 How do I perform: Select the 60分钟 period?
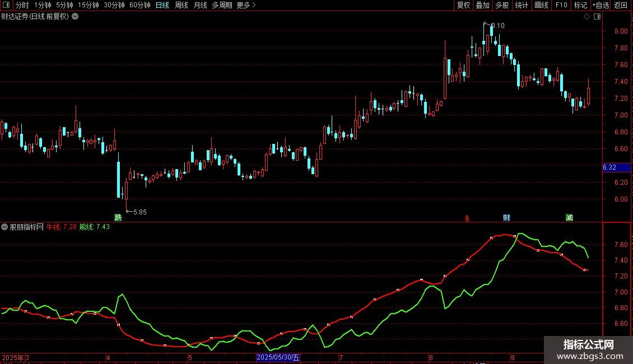point(140,5)
